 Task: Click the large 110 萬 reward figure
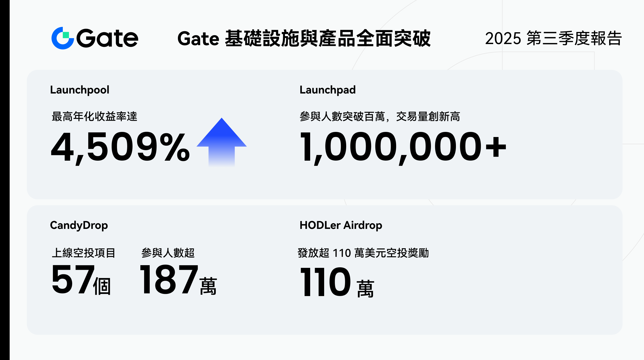337,283
